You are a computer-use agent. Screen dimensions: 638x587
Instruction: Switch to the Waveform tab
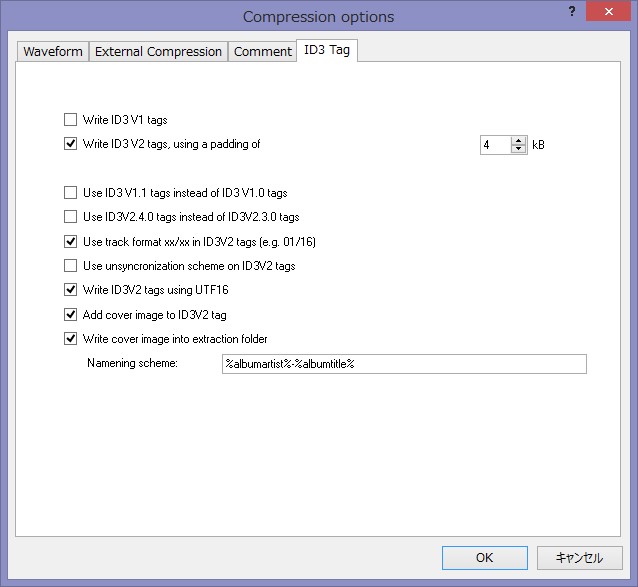point(53,52)
